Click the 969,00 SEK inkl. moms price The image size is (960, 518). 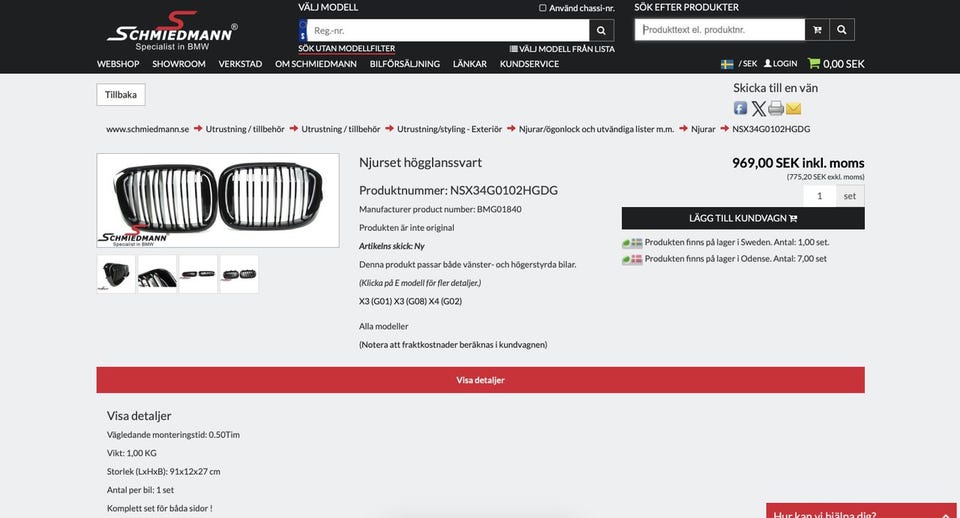[x=798, y=163]
